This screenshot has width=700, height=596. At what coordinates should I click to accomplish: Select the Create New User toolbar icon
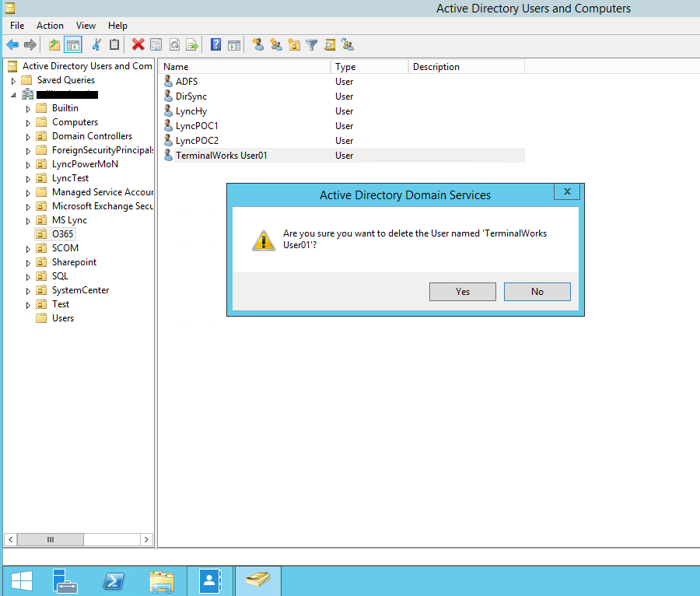pos(257,44)
